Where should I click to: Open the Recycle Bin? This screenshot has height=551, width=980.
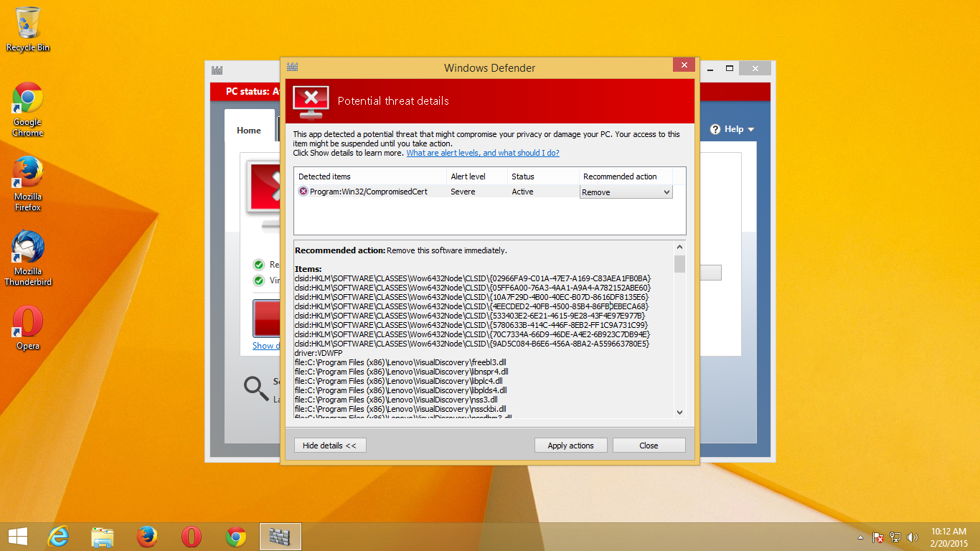[27, 22]
